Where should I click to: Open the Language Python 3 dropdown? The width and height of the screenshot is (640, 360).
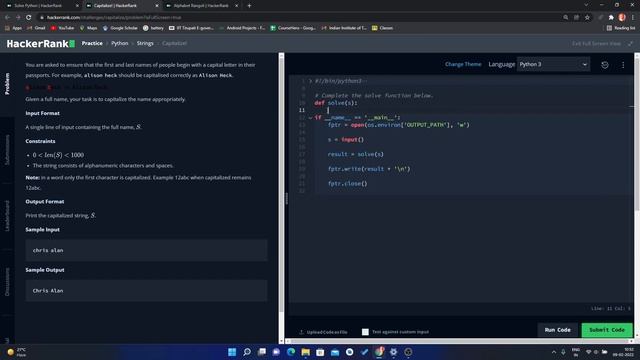553,64
